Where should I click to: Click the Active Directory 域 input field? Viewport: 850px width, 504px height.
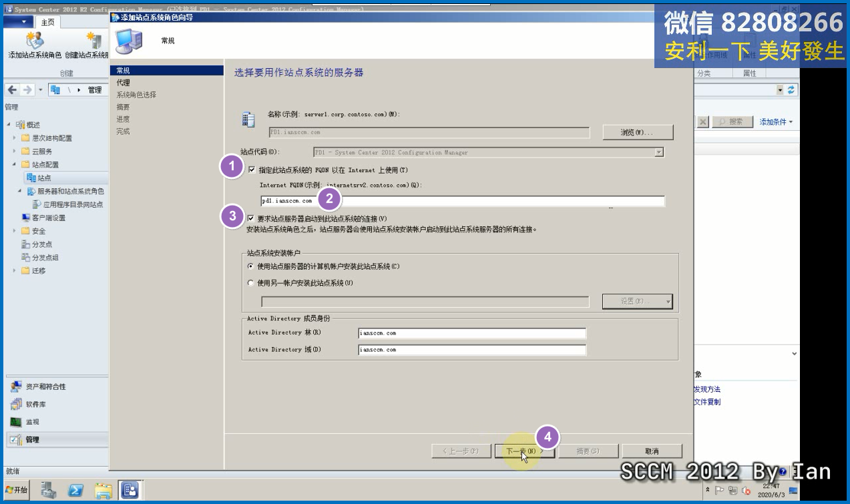(472, 350)
